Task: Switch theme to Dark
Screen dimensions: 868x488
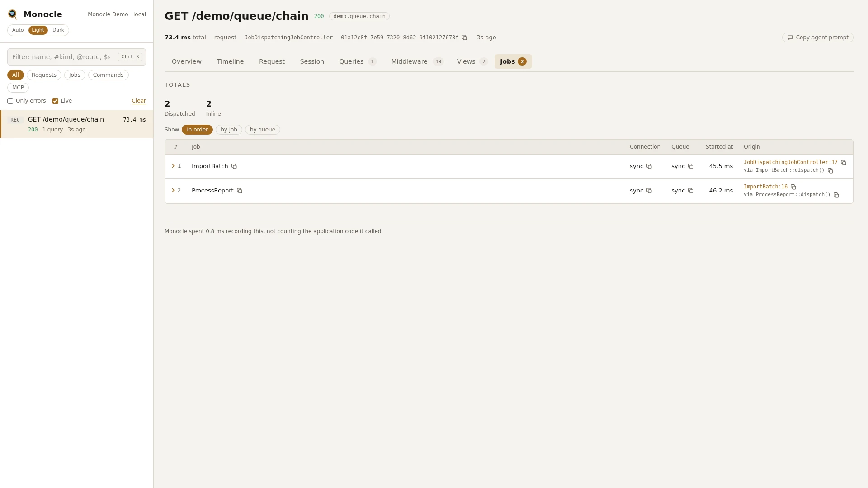Action: coord(58,30)
